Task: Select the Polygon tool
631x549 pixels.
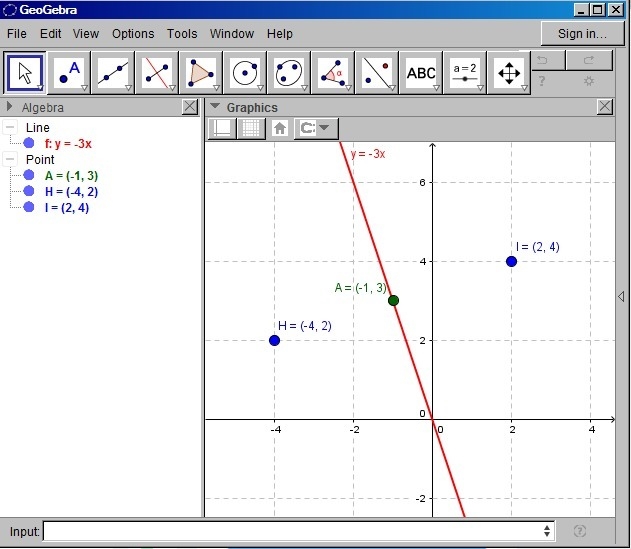Action: click(x=201, y=73)
